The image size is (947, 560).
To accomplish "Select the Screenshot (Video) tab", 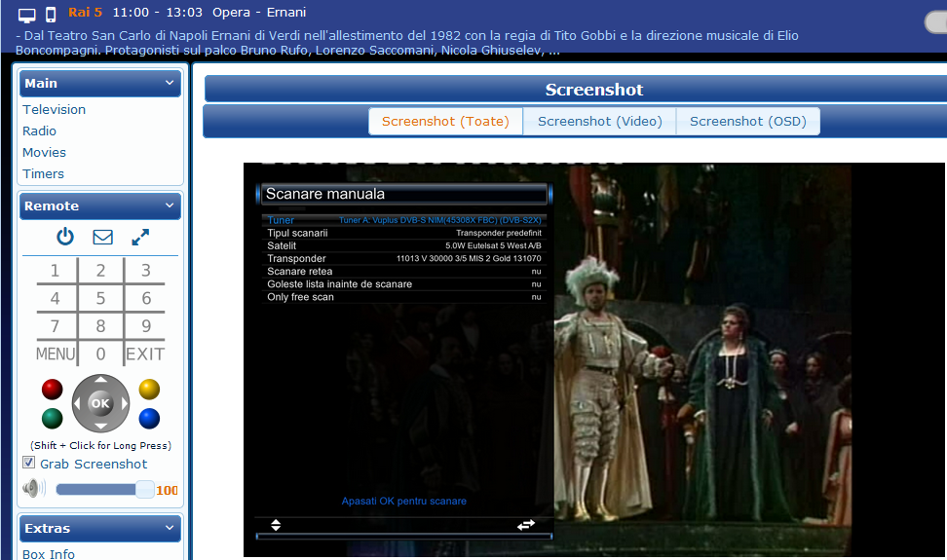I will [600, 122].
